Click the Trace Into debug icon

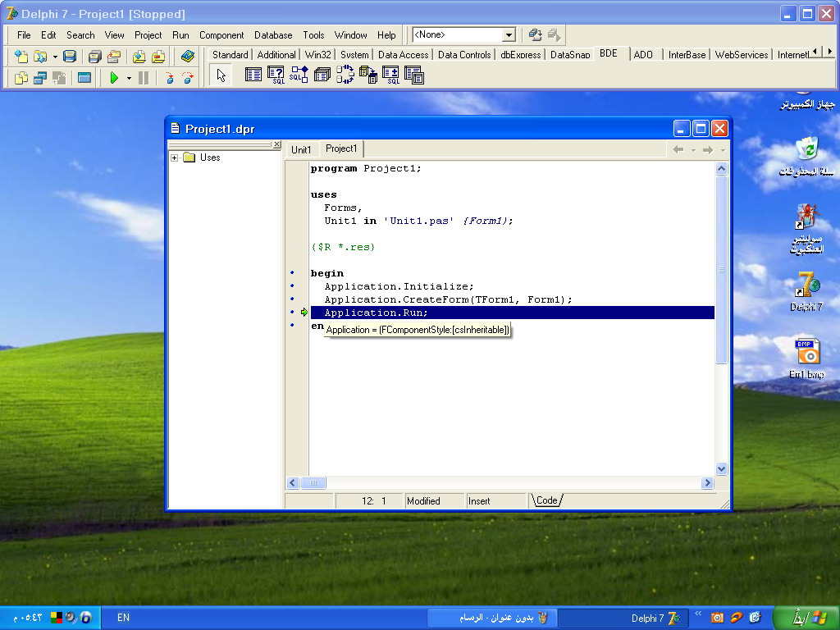coord(169,78)
